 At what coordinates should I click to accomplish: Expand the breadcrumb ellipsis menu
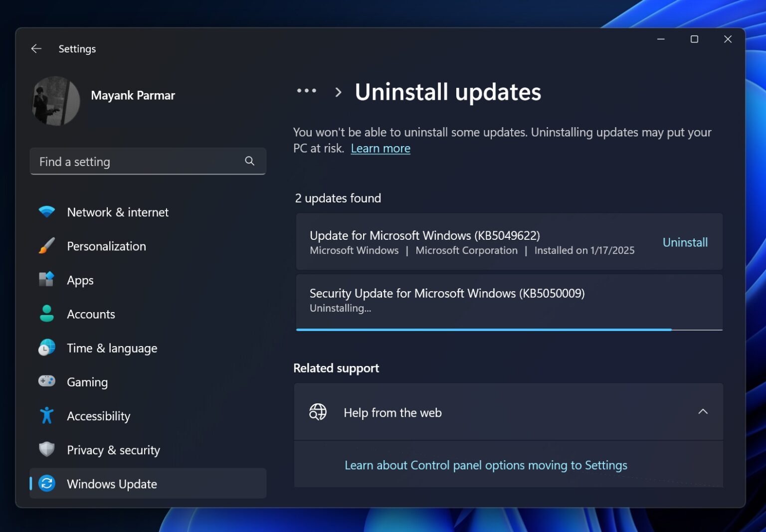tap(307, 90)
